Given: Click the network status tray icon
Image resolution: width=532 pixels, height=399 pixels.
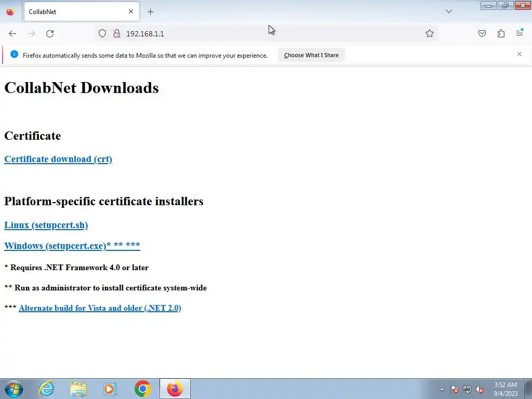Looking at the screenshot, I should [467, 389].
